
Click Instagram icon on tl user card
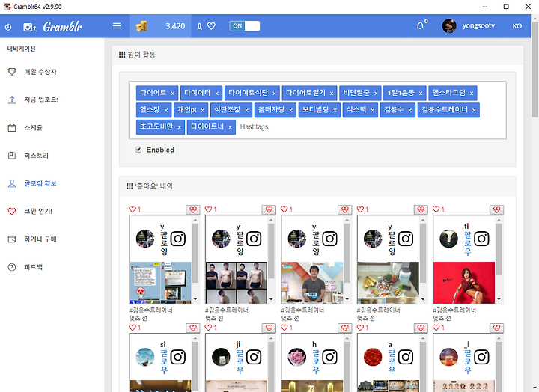pyautogui.click(x=481, y=239)
